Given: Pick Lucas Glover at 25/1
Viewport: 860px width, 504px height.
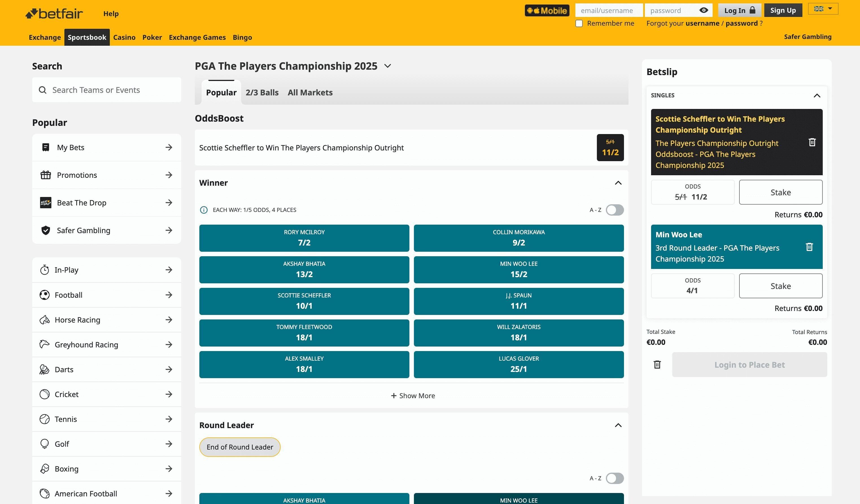Looking at the screenshot, I should click(518, 365).
